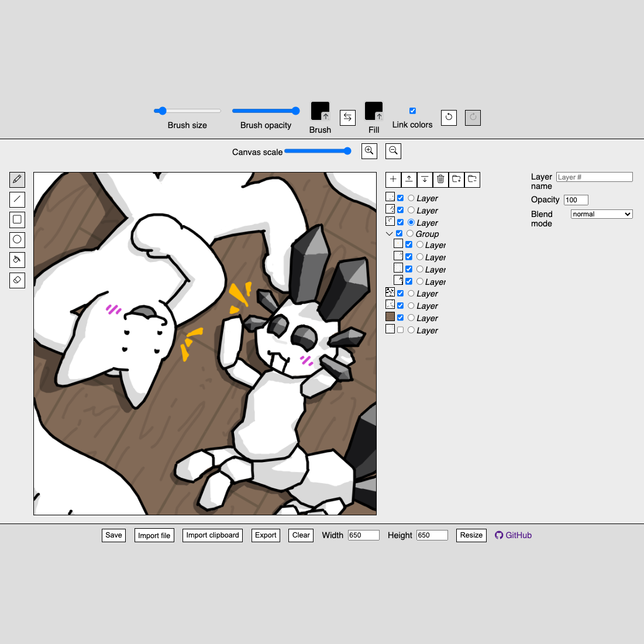Open the Fill color swatch
Screen dimensions: 644x644
pos(374,111)
